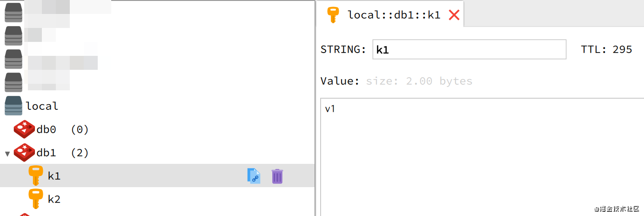Select the k1 key name in the tree
Image resolution: width=644 pixels, height=216 pixels.
tap(54, 176)
